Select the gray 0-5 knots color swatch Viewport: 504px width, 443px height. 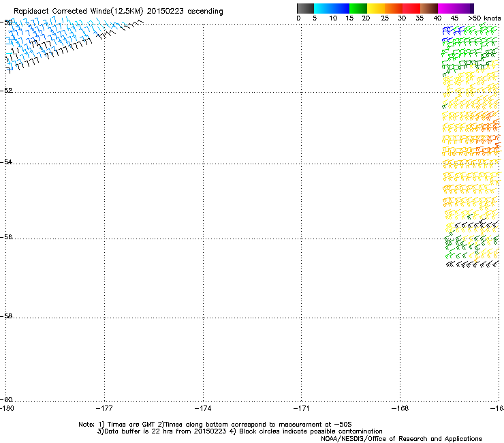[305, 8]
